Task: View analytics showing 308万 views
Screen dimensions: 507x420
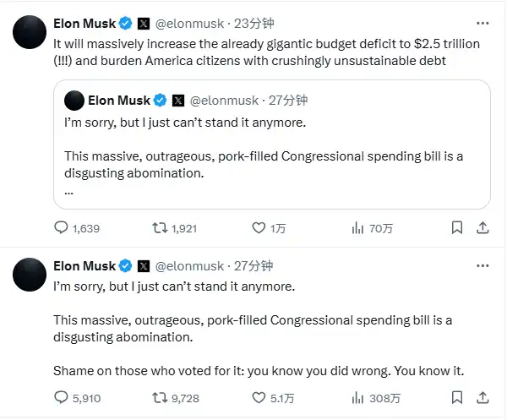Action: click(357, 398)
